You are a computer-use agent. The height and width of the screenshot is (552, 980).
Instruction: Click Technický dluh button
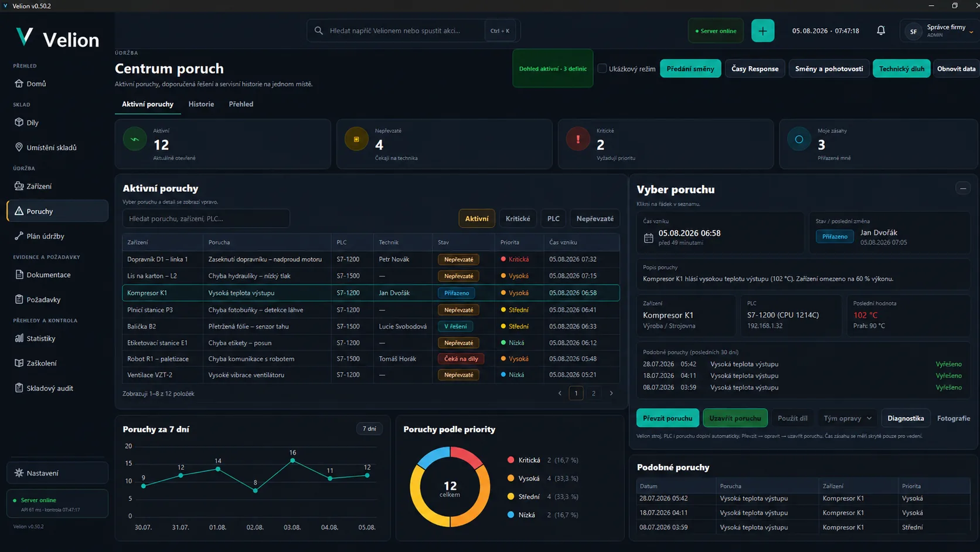click(x=901, y=69)
